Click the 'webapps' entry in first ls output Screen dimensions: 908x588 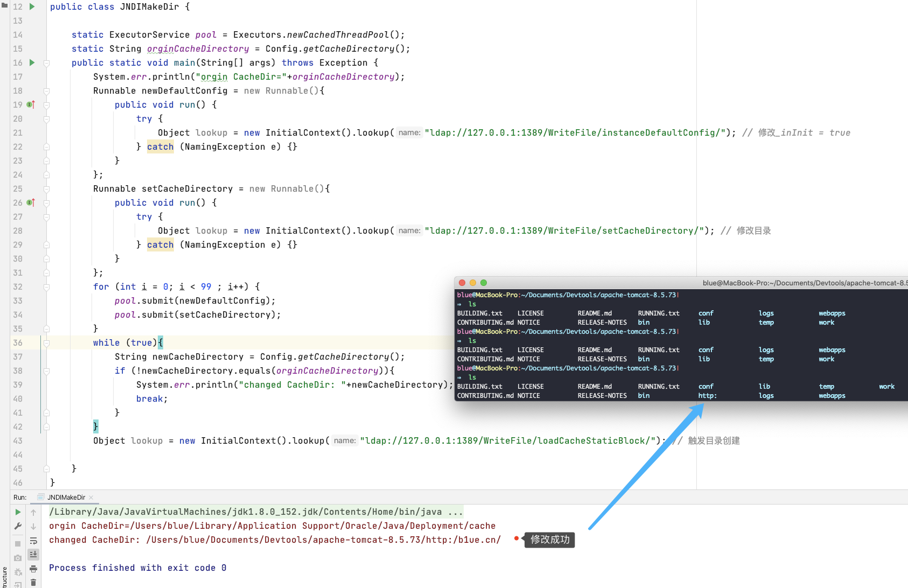pos(832,313)
